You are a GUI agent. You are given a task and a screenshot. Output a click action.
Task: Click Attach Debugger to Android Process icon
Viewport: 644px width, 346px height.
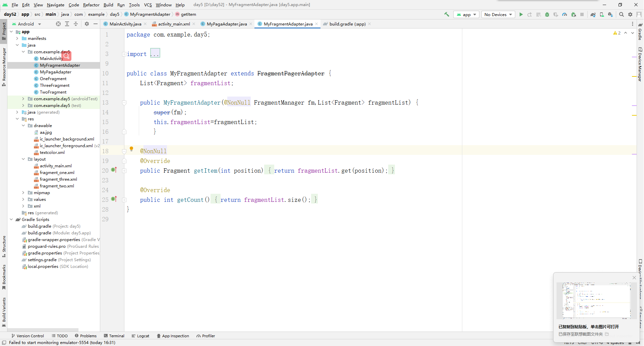(574, 14)
